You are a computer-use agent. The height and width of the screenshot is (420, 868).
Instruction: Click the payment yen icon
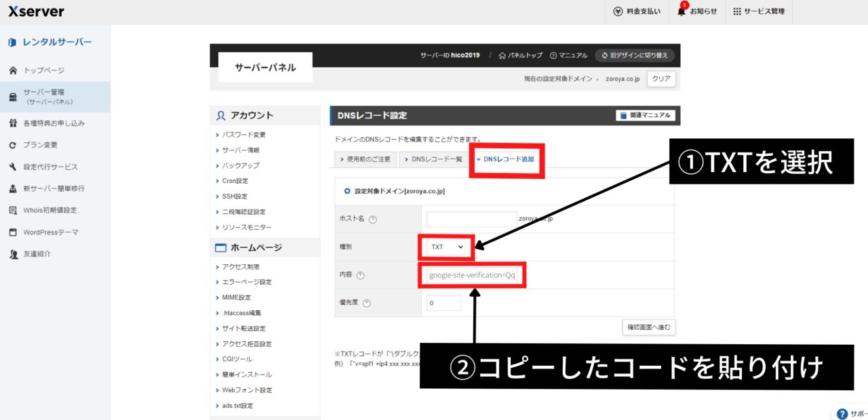click(x=618, y=12)
